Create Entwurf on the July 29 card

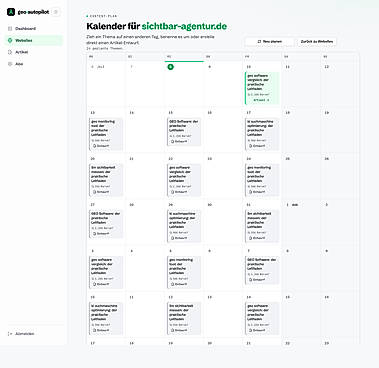coord(179,238)
